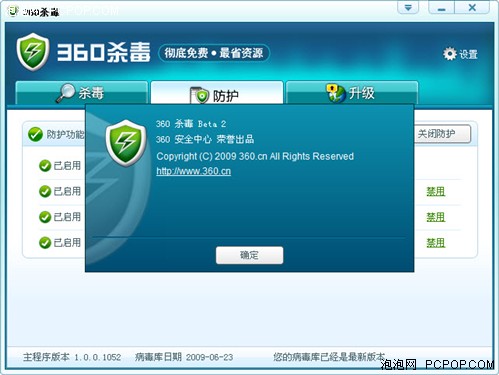Open the title bar dropdown menu arrow
The height and width of the screenshot is (375, 499).
[408, 8]
